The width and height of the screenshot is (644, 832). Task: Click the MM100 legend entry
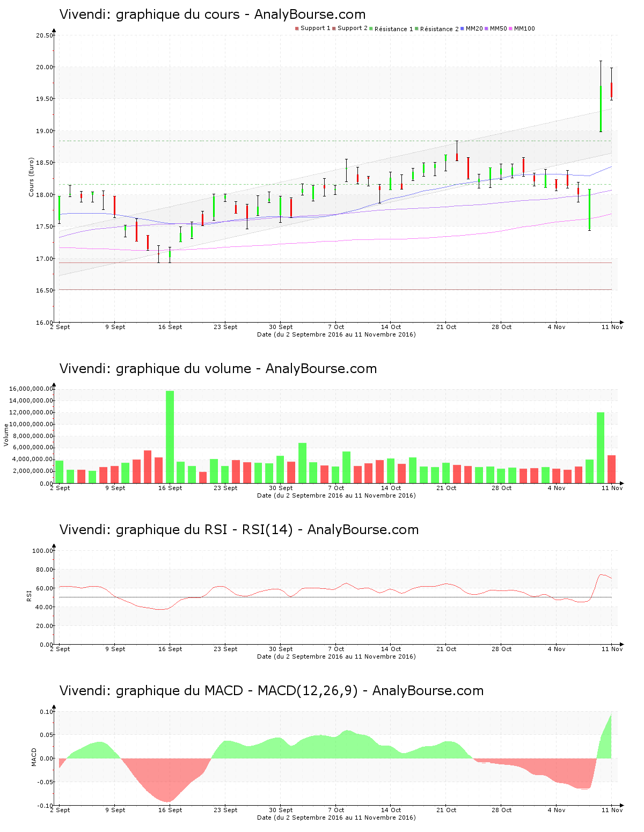click(522, 28)
